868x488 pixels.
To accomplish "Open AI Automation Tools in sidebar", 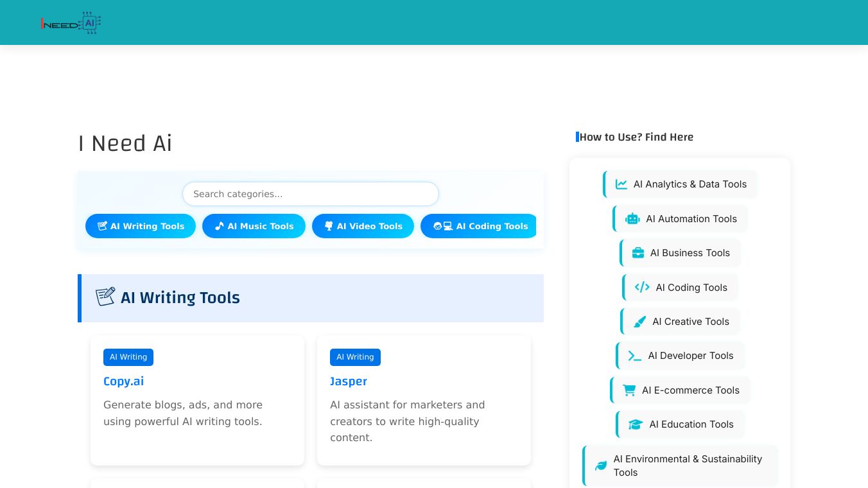I will pos(681,219).
